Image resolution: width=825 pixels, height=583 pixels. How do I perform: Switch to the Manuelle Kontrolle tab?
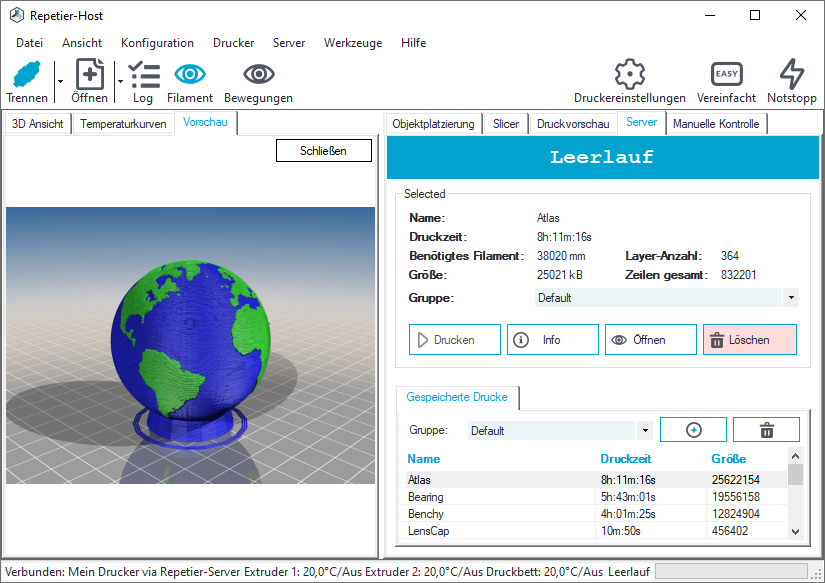tap(716, 124)
